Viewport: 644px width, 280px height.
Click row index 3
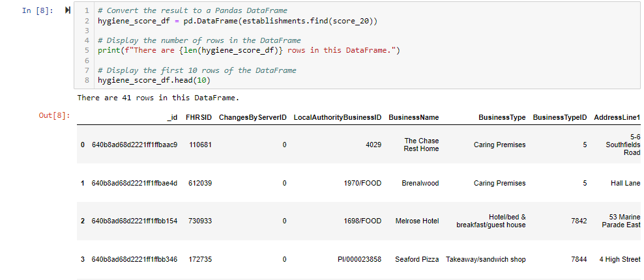[x=83, y=259]
